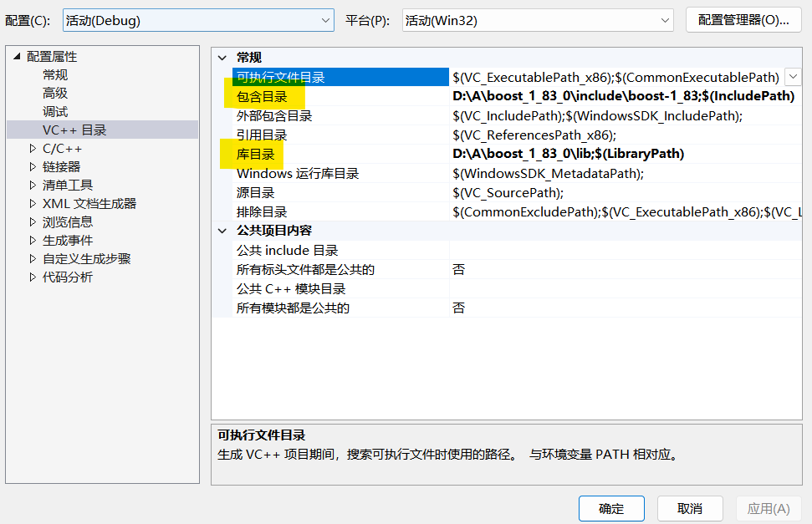Click the $(CommonExcludePath) value field
The image size is (812, 524).
point(626,211)
